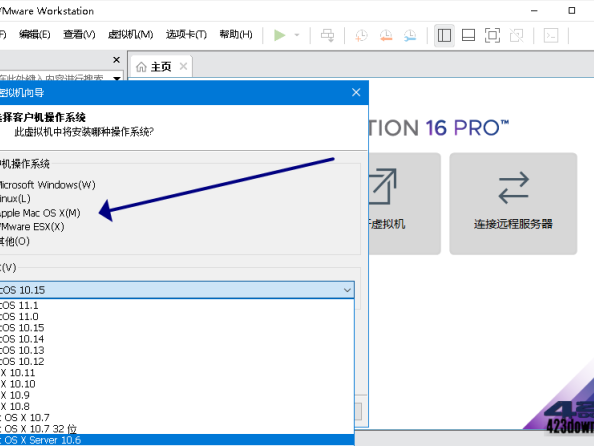Toggle the thumbnail bar view icon

click(x=468, y=35)
